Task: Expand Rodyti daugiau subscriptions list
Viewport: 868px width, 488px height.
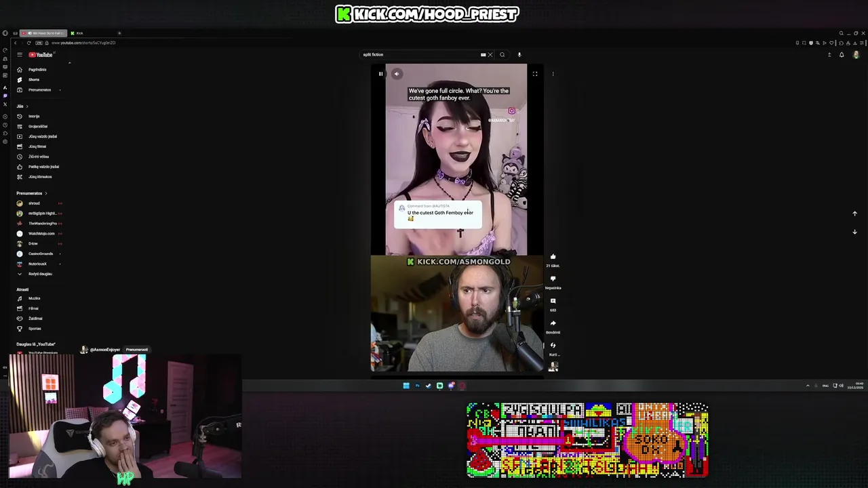Action: coord(39,274)
